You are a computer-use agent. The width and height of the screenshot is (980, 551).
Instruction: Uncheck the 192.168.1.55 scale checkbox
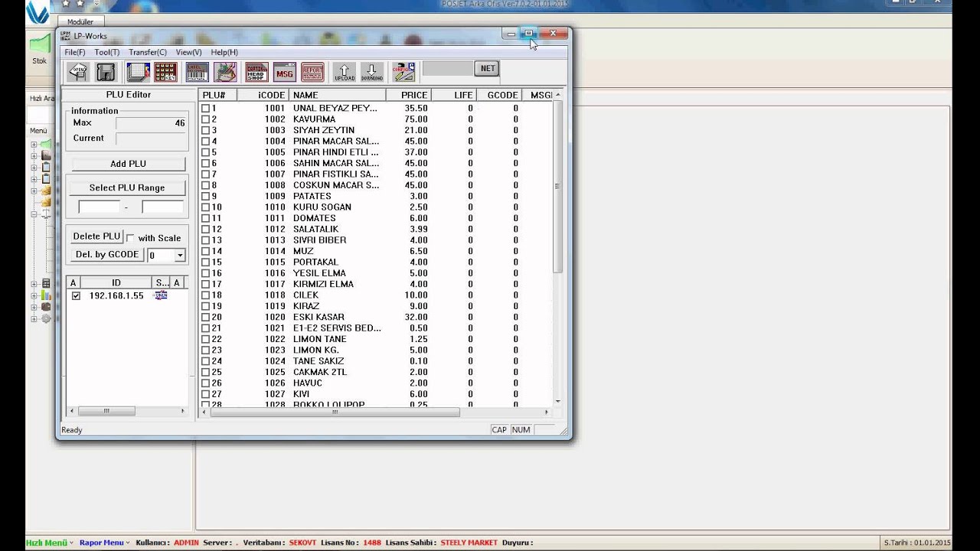point(76,295)
